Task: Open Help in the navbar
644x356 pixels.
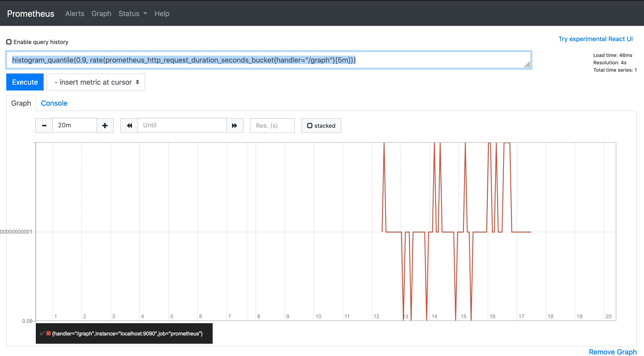Action: click(x=162, y=13)
